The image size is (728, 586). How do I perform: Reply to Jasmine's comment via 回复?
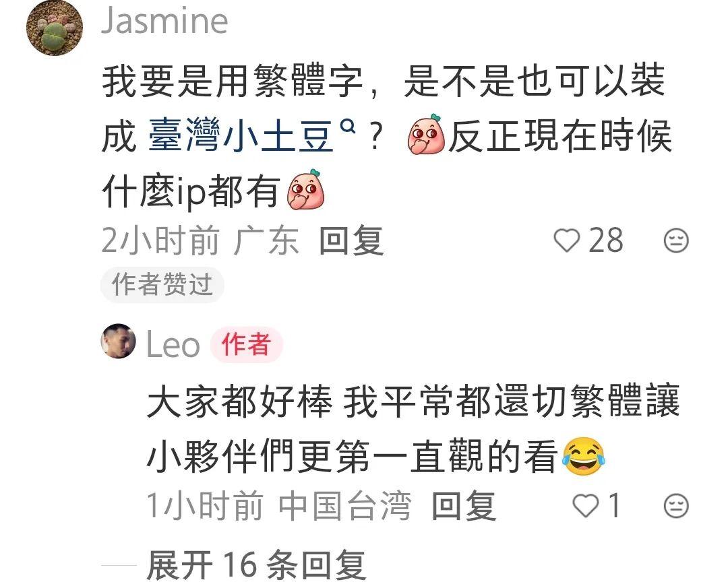click(351, 240)
